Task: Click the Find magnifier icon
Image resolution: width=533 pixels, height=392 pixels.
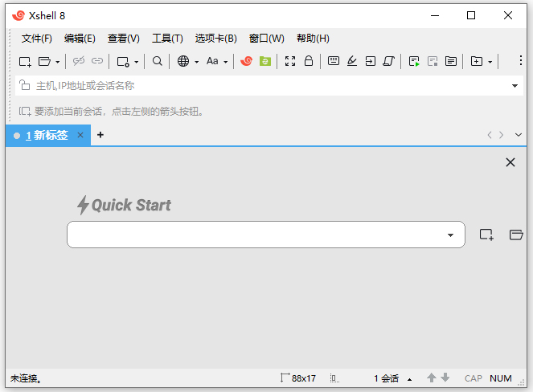Action: coord(157,61)
